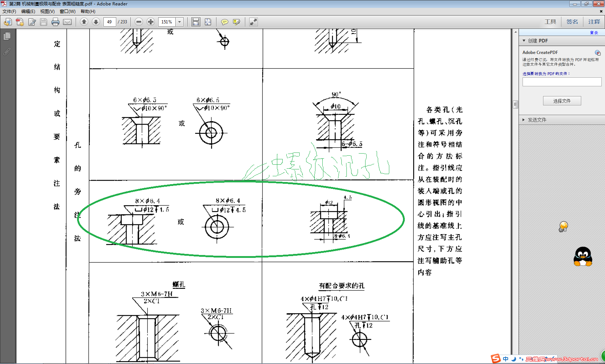The height and width of the screenshot is (364, 605).
Task: Click inside the page number field
Action: (x=110, y=22)
